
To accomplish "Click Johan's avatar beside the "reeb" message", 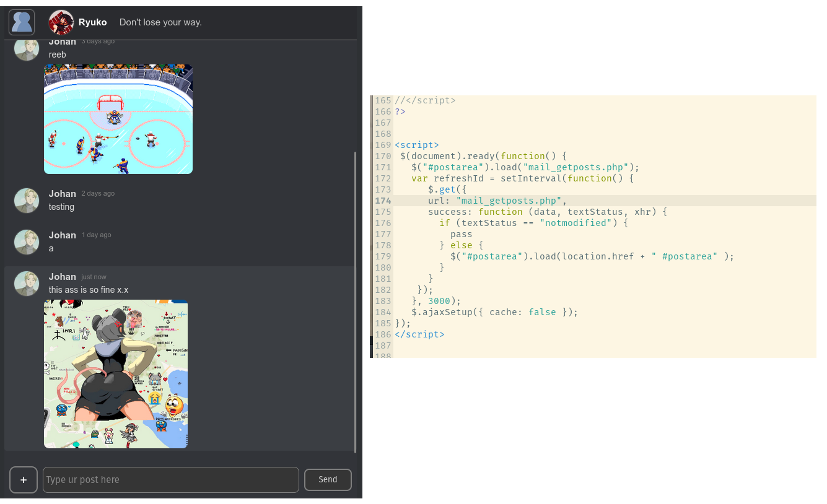I will 27,50.
